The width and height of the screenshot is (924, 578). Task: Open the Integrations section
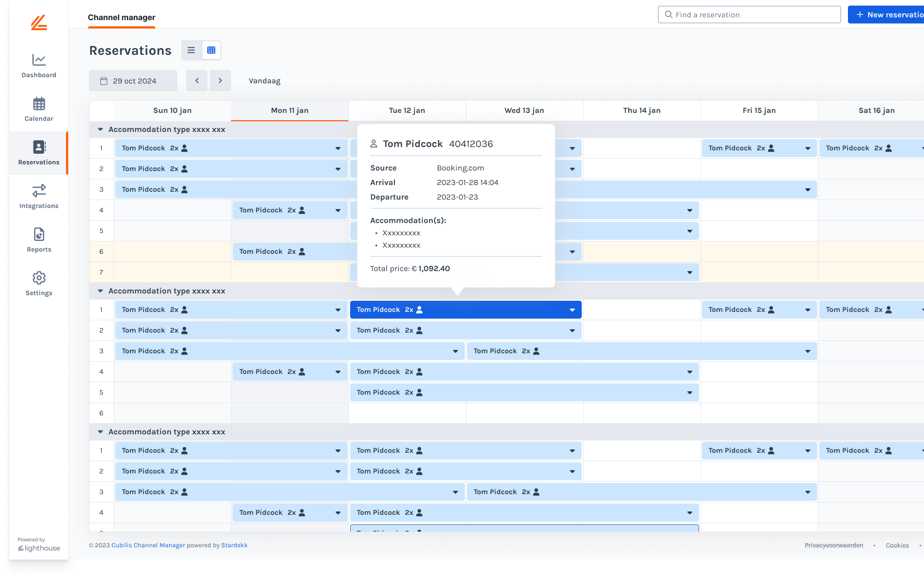[39, 197]
